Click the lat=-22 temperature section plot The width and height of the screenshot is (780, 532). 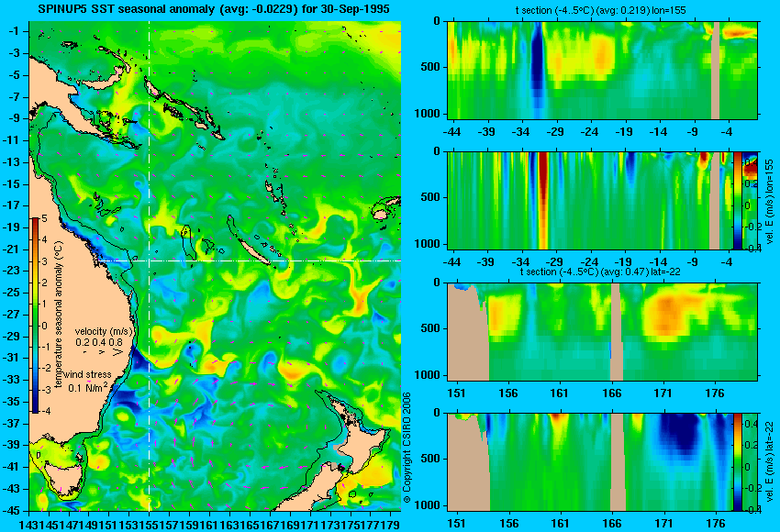602,332
